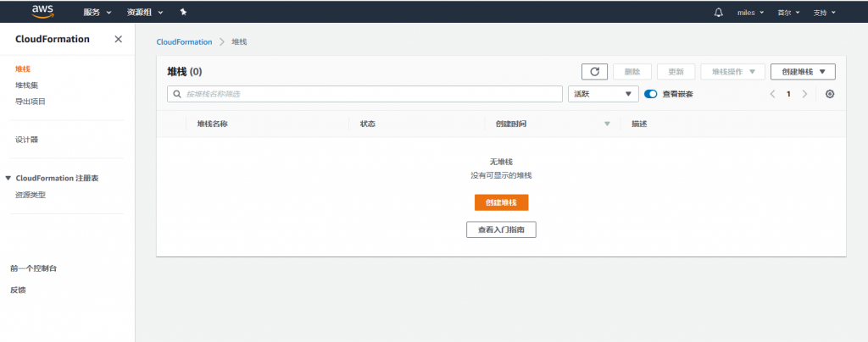Click the 反馈 feedback link
868x342 pixels.
pos(18,290)
